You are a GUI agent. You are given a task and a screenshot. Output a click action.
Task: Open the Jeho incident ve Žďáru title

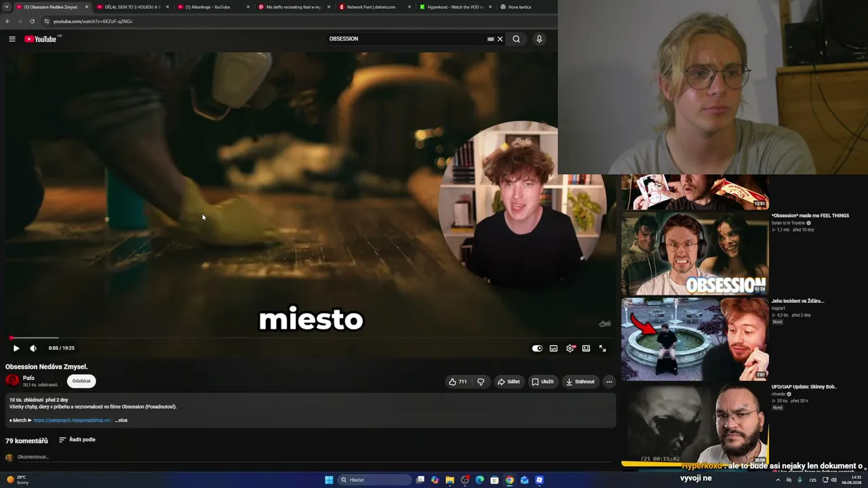click(797, 302)
